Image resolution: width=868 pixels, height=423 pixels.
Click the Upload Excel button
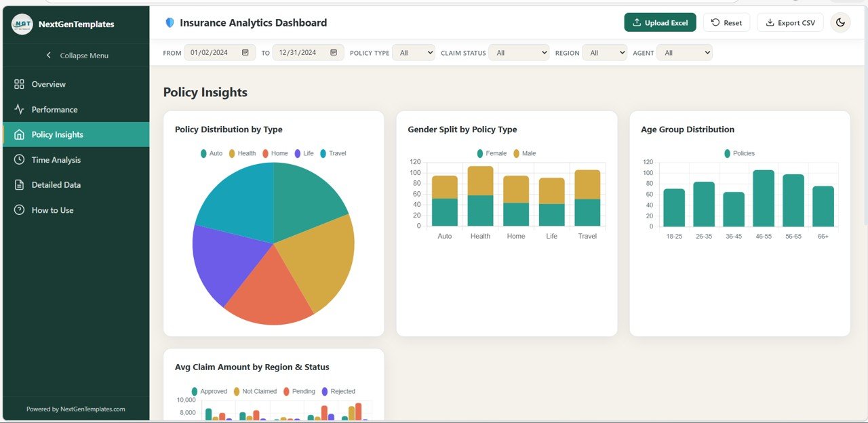(x=660, y=22)
